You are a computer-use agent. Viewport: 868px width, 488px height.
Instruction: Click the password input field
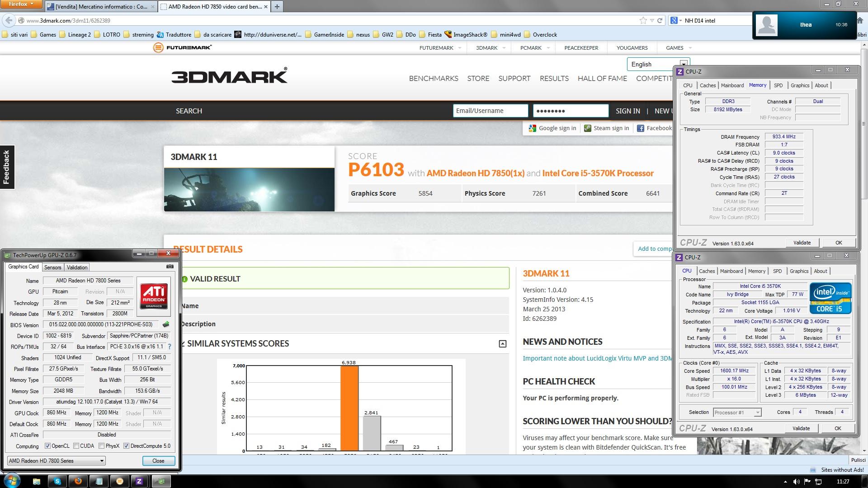pos(571,111)
